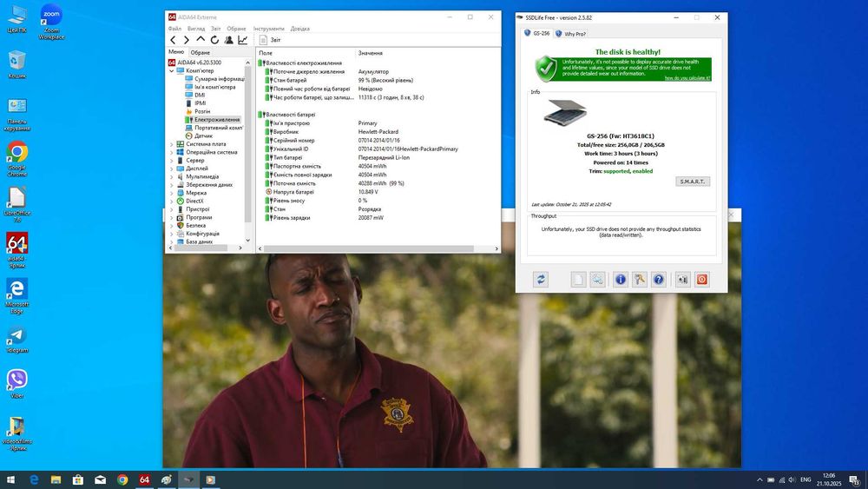Screen dimensions: 868x489
Task: Click the Back arrow in AIDA64 toolbar
Action: [174, 40]
